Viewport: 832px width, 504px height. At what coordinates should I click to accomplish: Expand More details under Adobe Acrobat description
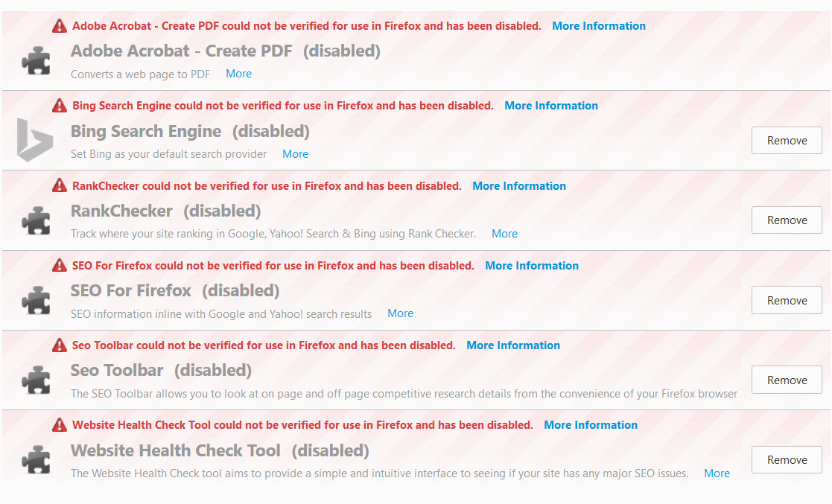tap(239, 74)
